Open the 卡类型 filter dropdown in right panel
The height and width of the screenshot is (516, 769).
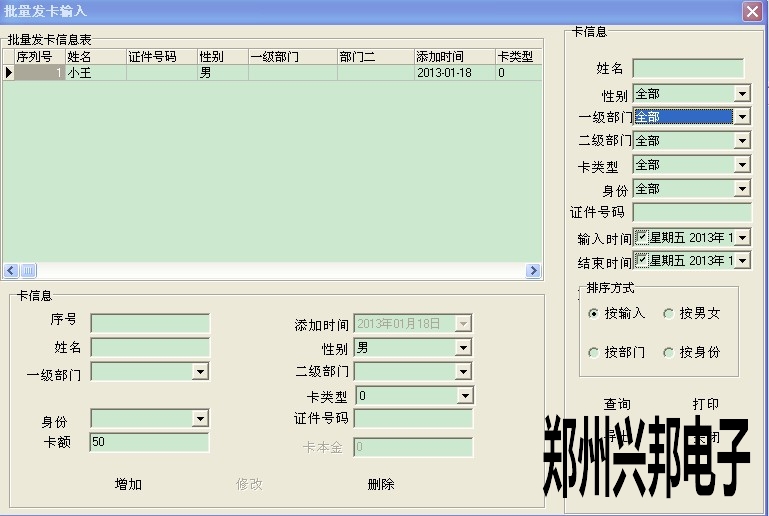[x=742, y=165]
